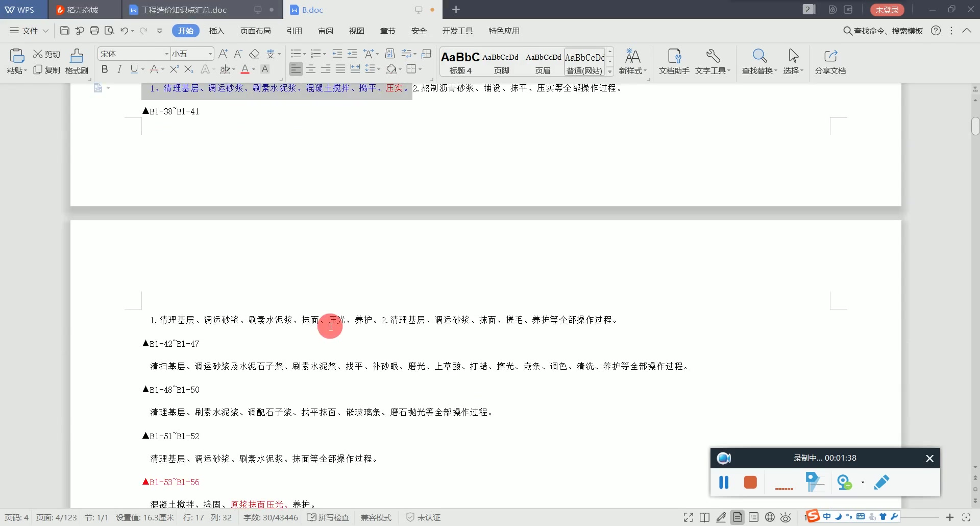Viewport: 980px width, 526px height.
Task: Toggle eye protection mode icon
Action: (786, 517)
